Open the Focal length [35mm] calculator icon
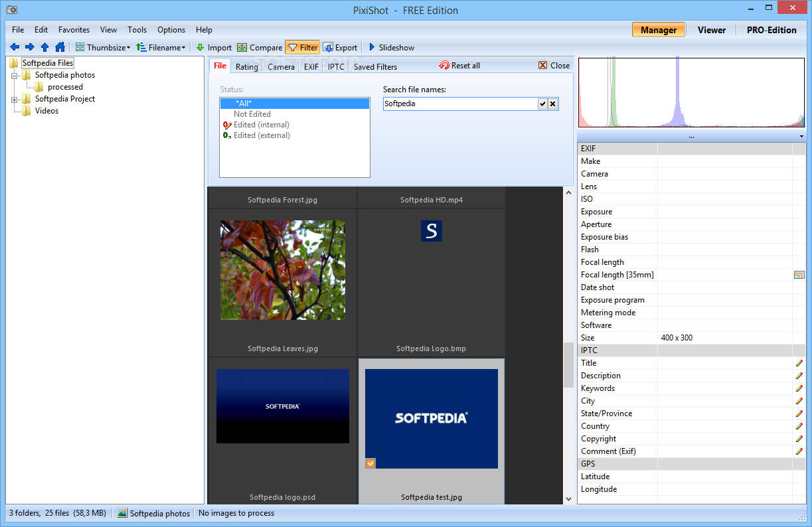812x527 pixels. [799, 275]
